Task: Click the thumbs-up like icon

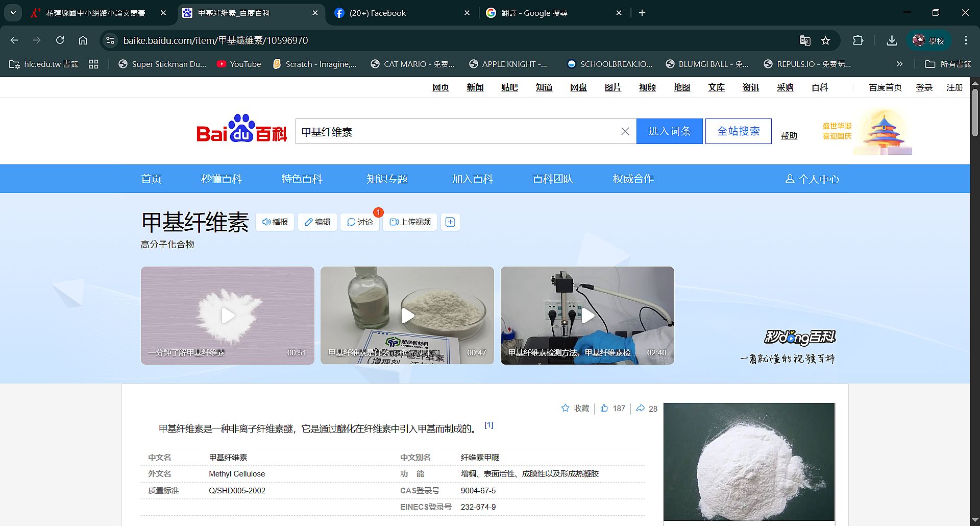Action: [x=604, y=408]
